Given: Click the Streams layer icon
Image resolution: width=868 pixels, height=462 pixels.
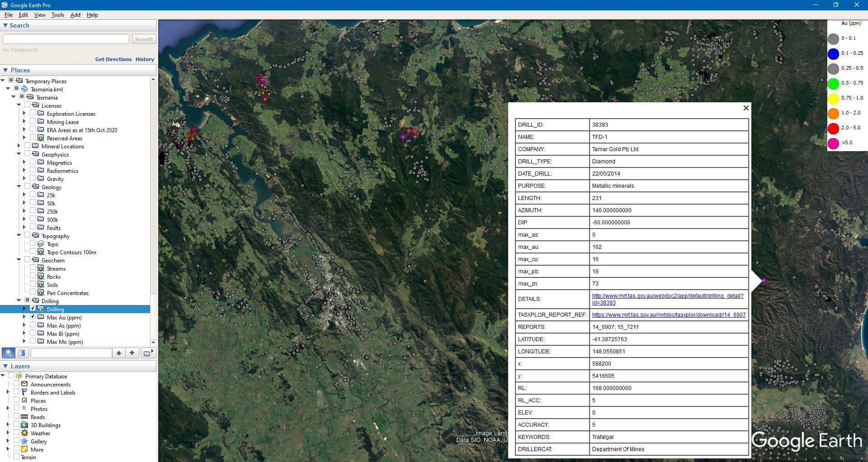Looking at the screenshot, I should [x=41, y=268].
